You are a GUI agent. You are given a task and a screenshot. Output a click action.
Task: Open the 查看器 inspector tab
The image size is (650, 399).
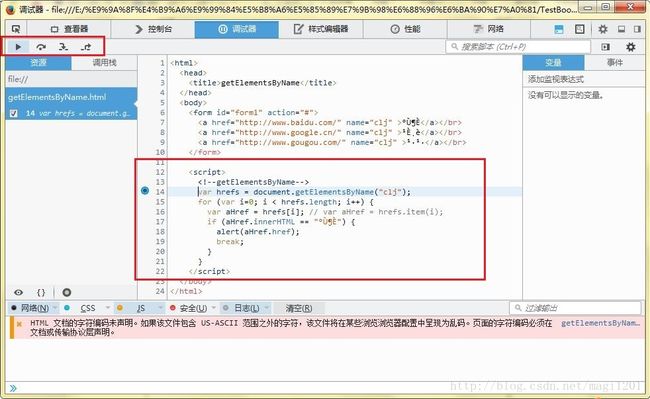69,29
